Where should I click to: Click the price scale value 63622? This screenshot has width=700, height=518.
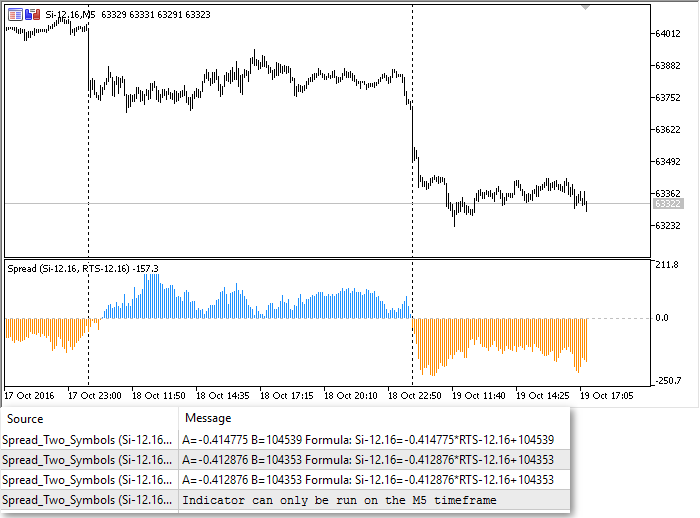click(x=667, y=130)
